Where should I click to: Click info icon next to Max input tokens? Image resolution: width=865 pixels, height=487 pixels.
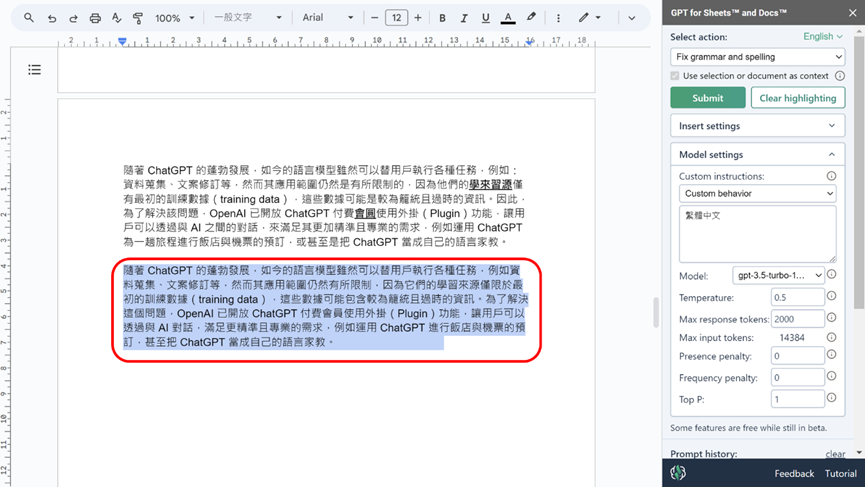click(x=831, y=337)
